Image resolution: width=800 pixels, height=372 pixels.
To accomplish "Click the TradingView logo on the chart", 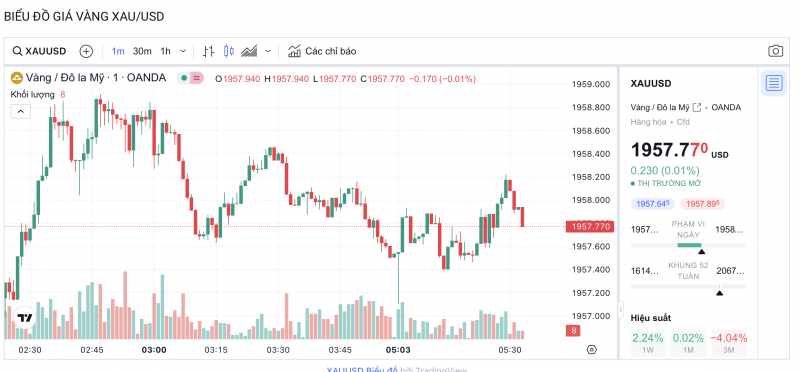I will tap(24, 317).
